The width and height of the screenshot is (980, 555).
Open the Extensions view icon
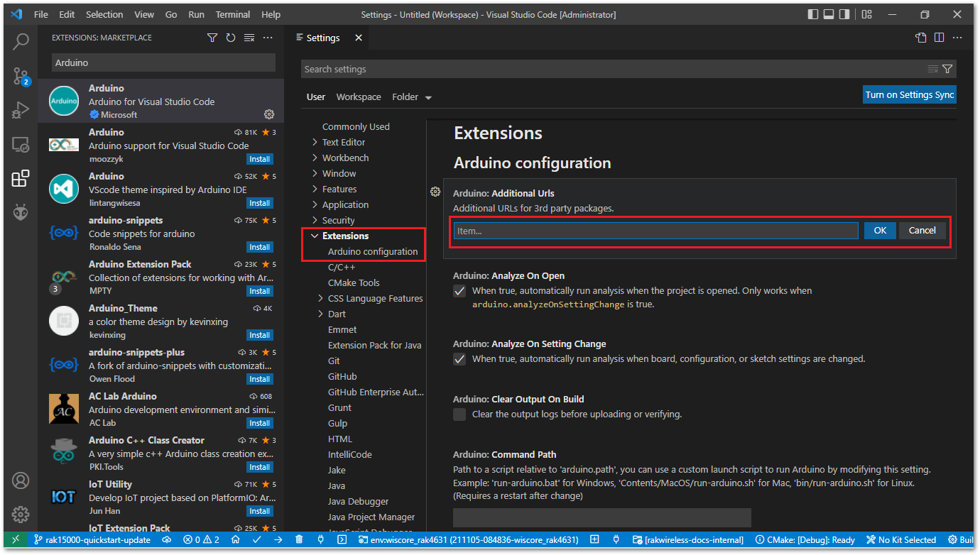[x=21, y=179]
